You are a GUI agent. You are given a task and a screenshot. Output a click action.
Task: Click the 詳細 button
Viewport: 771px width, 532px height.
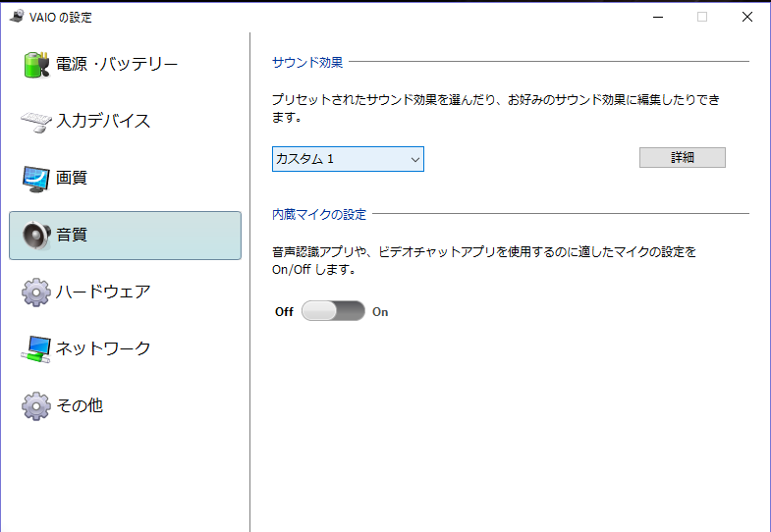tap(683, 157)
